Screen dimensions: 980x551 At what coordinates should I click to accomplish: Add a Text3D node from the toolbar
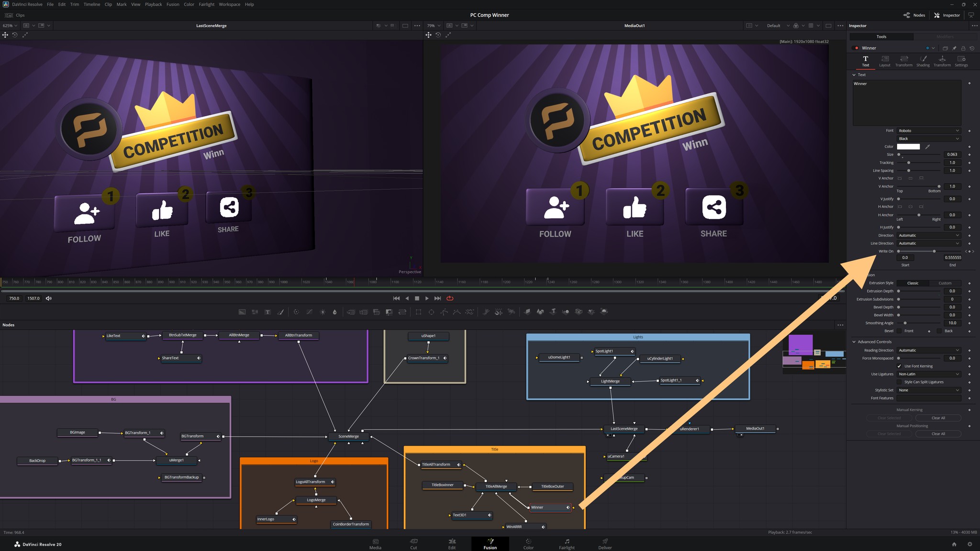(553, 312)
